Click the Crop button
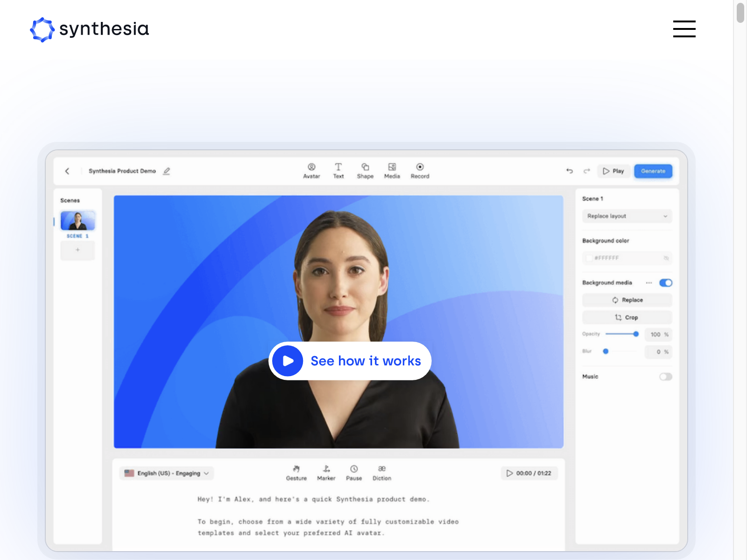This screenshot has width=747, height=560. click(x=627, y=317)
